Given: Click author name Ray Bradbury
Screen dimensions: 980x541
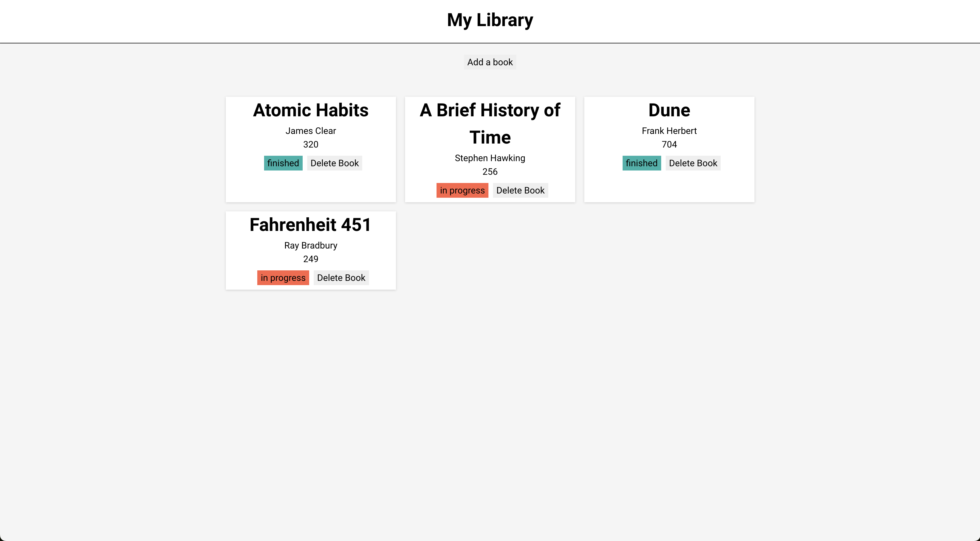Looking at the screenshot, I should coord(311,245).
